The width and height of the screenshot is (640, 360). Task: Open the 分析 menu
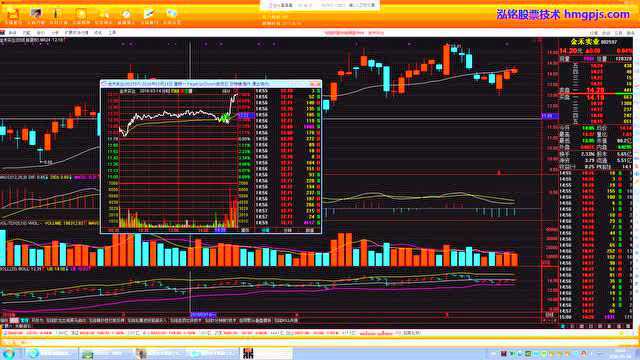tap(55, 33)
